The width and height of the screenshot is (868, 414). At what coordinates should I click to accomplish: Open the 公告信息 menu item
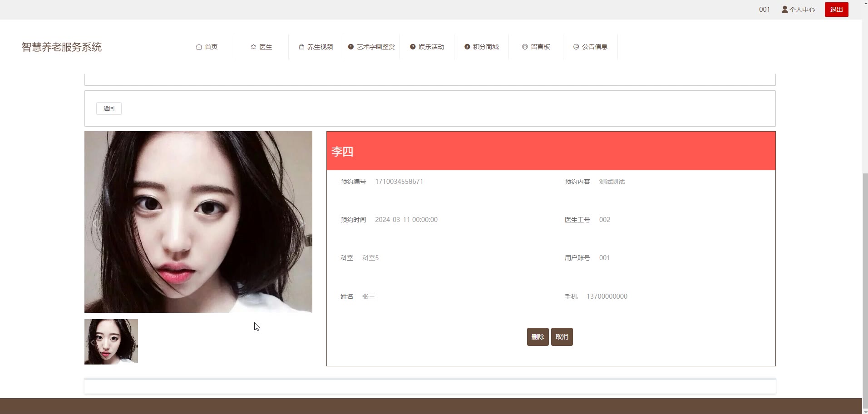[590, 47]
